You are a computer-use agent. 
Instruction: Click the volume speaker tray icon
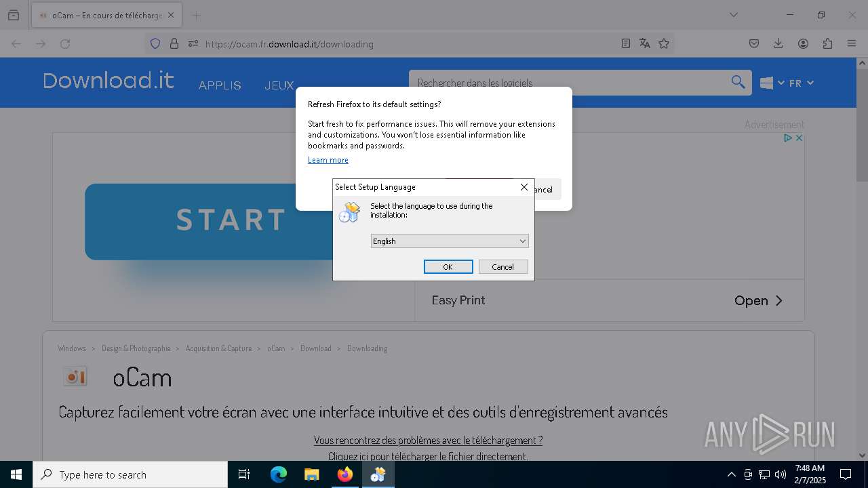pyautogui.click(x=781, y=474)
